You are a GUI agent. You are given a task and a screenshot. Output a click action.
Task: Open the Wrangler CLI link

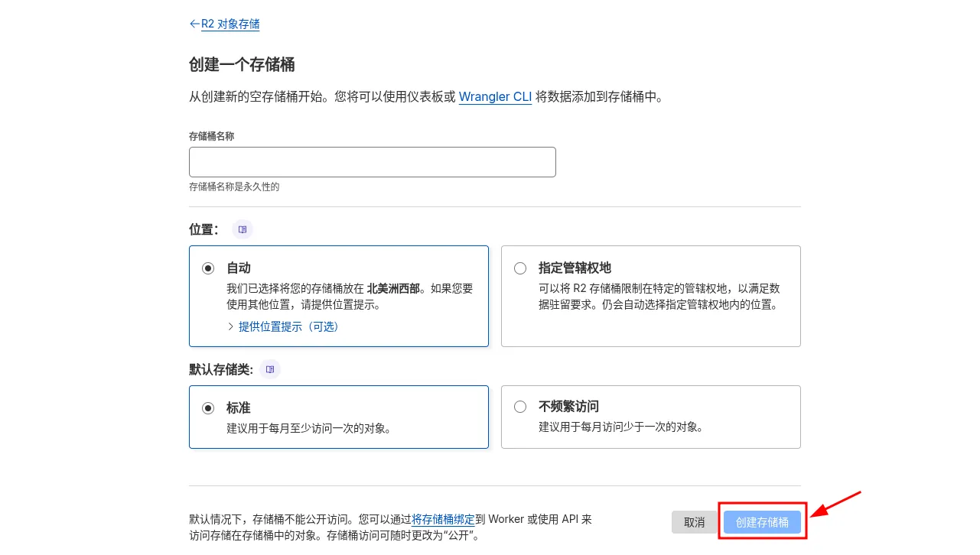point(495,97)
